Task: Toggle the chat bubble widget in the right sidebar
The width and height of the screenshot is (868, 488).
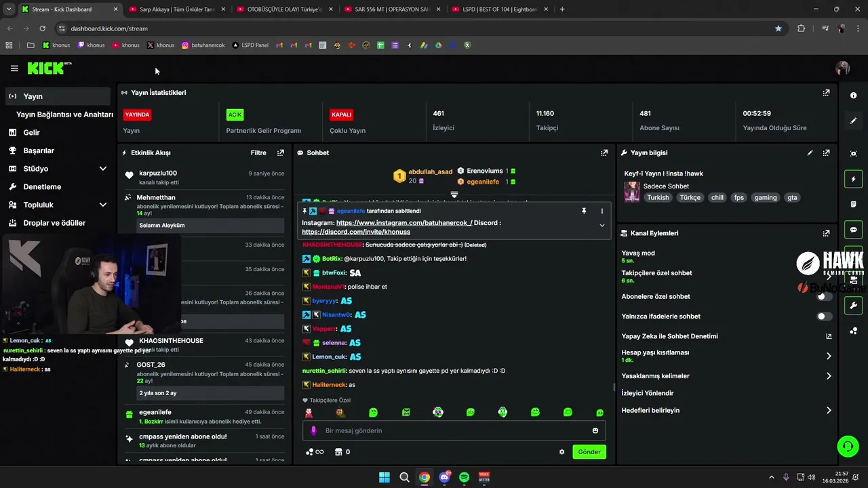Action: [854, 230]
